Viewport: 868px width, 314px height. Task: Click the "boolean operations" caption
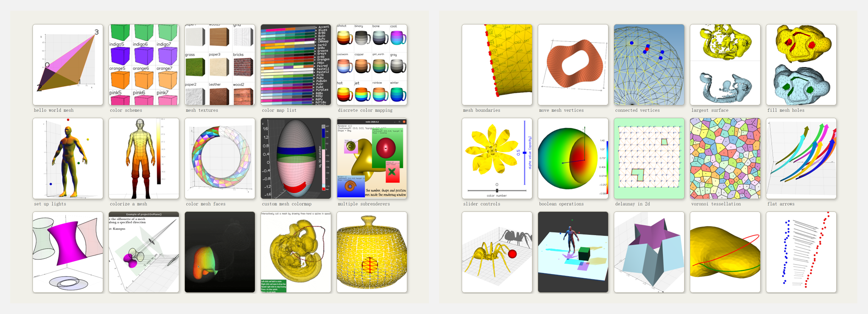(x=561, y=204)
